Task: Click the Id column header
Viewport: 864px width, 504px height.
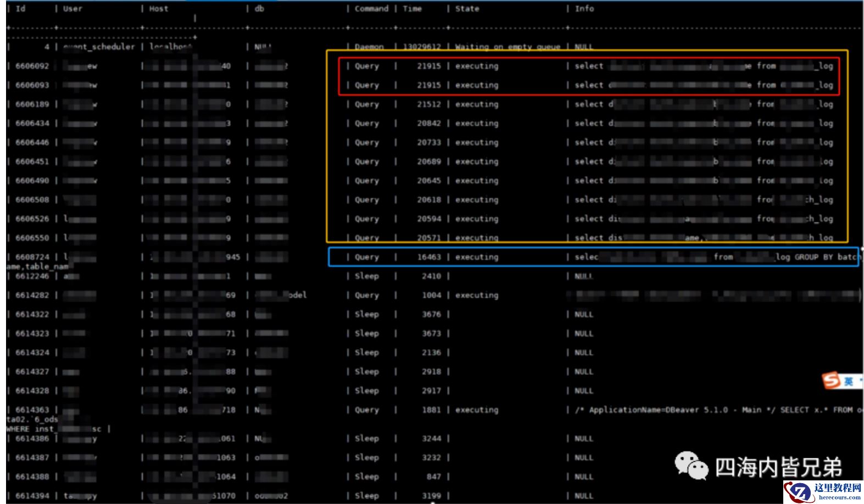Action: pyautogui.click(x=20, y=9)
